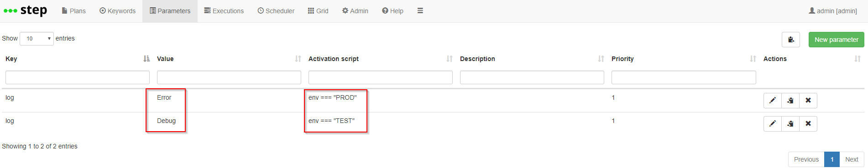Switch to the Scheduler tab
The image size is (868, 168).
(x=276, y=11)
